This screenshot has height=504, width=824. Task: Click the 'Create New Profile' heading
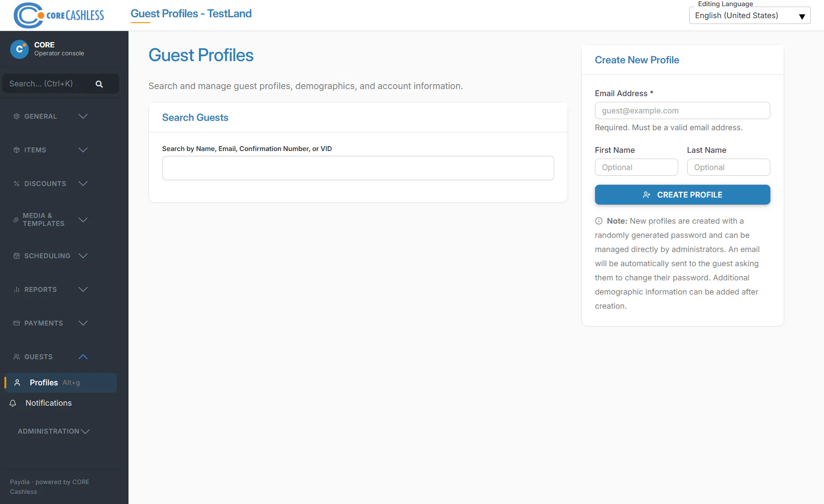[637, 60]
